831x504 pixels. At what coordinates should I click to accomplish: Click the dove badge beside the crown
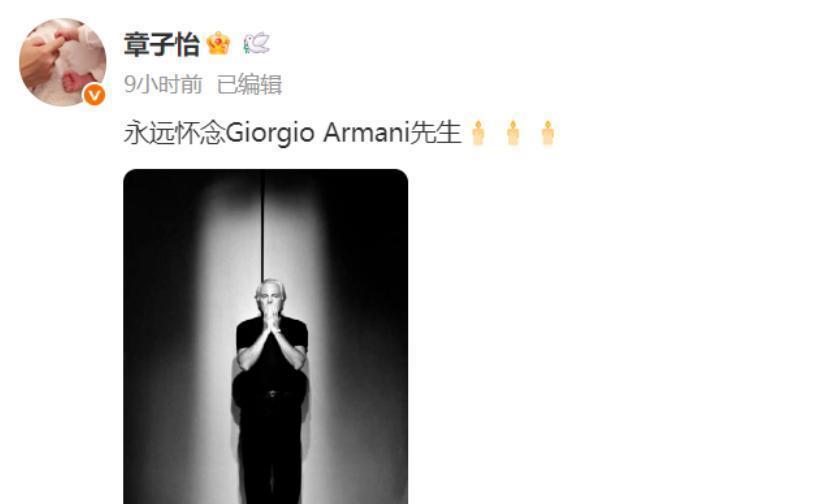257,43
